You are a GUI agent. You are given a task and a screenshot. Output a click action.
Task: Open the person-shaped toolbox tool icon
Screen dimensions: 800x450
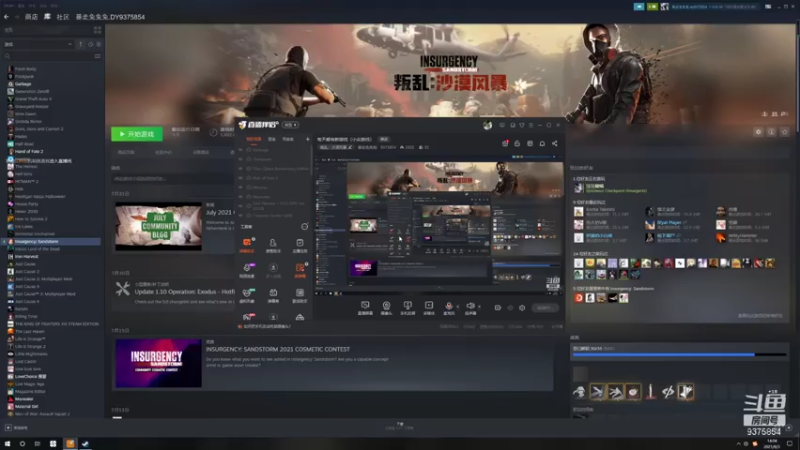(x=273, y=244)
